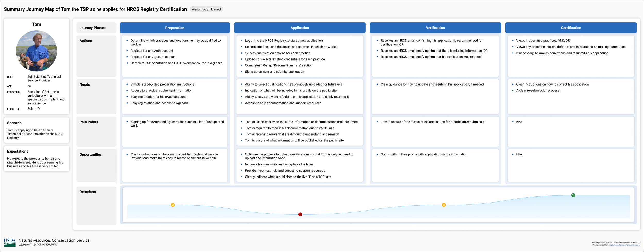The height and width of the screenshot is (252, 644).
Task: Click the Summary Journey Map page title
Action: [95, 9]
